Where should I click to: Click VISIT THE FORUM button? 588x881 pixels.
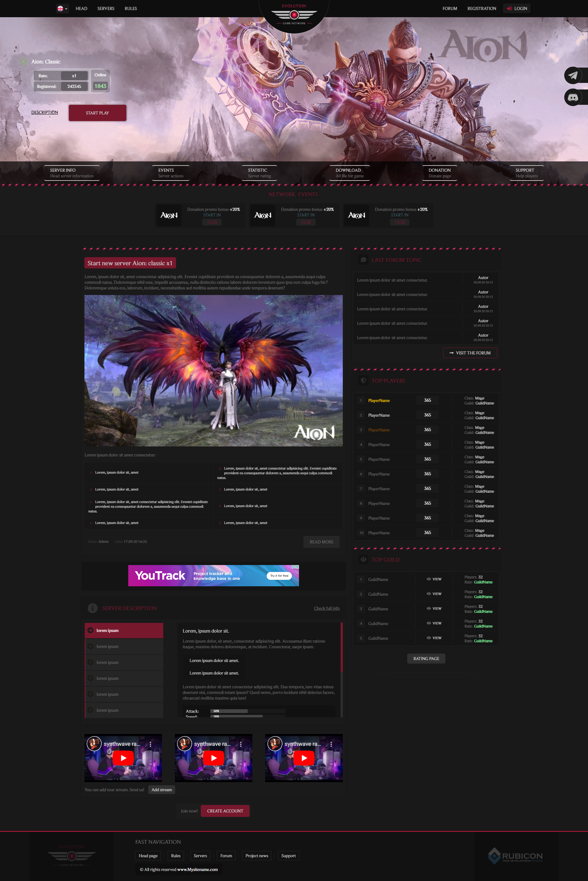[x=470, y=353]
